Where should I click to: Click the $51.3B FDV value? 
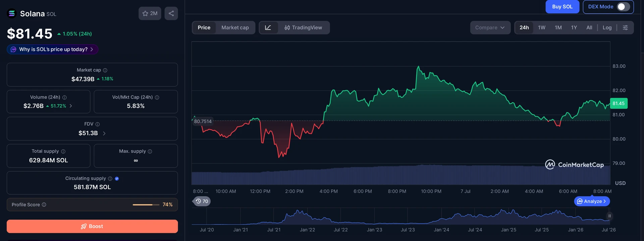[x=88, y=133]
